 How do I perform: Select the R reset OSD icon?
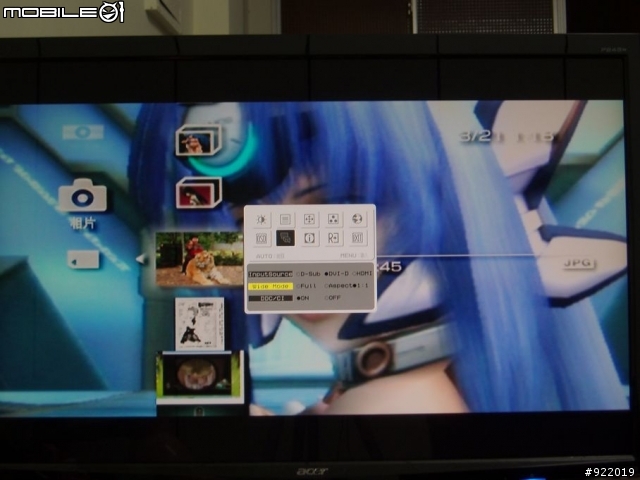(x=333, y=238)
